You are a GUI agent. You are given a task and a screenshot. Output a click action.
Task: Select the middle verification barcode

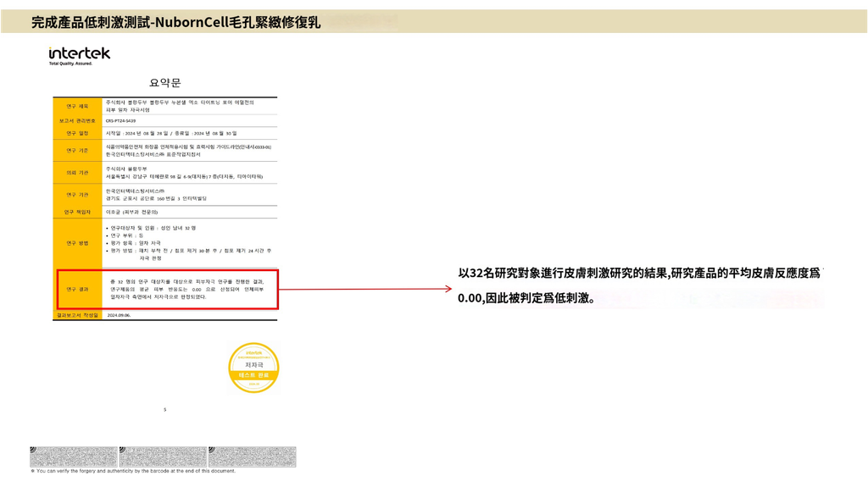pos(163,457)
